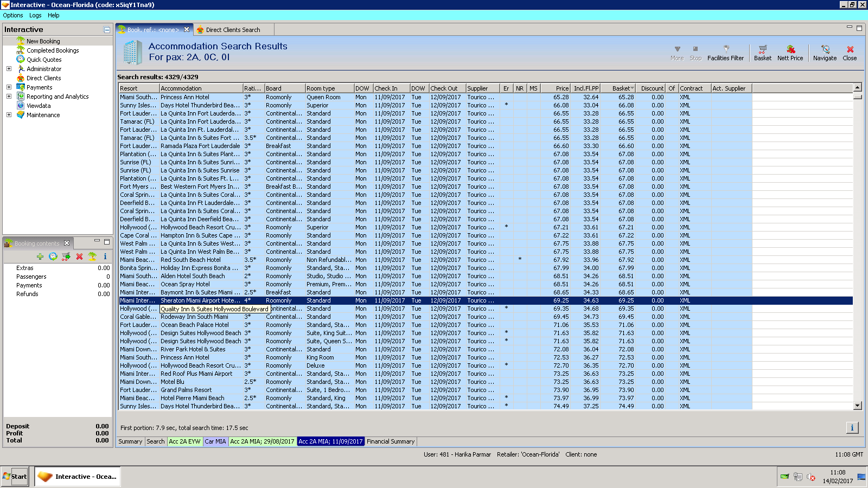
Task: Open the Logs menu
Action: coord(35,15)
